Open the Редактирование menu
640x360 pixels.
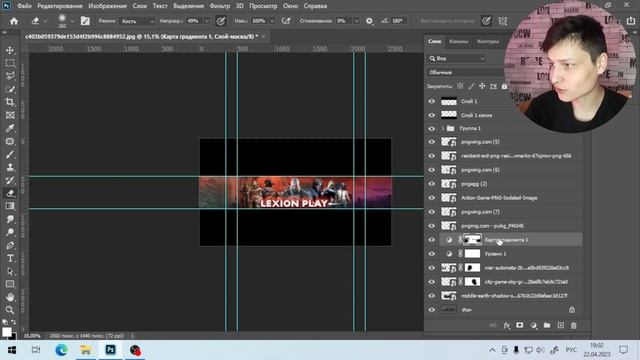[60, 6]
